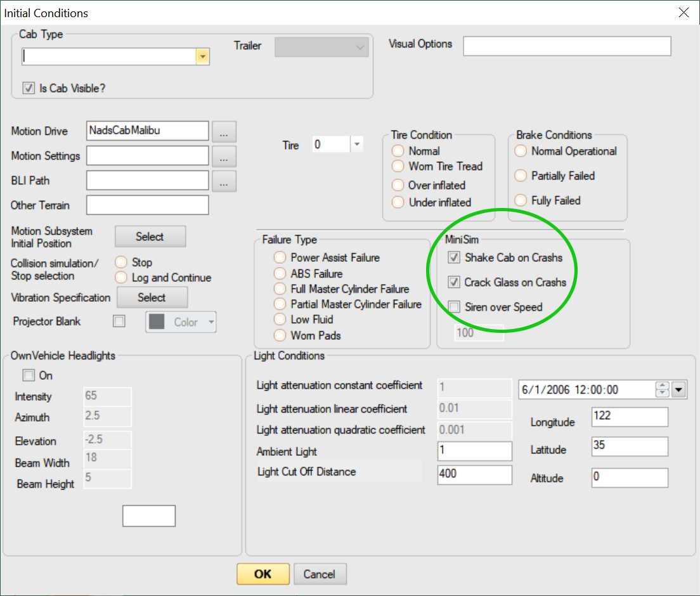Click the Other Terrain text field
Viewport: 700px width, 596px height.
pos(147,205)
